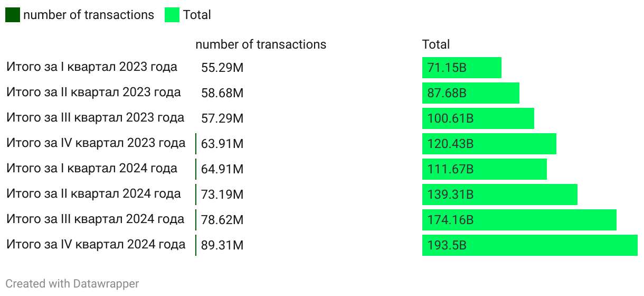Click the 71.15B Total bar
Image resolution: width=644 pixels, height=296 pixels.
click(461, 68)
